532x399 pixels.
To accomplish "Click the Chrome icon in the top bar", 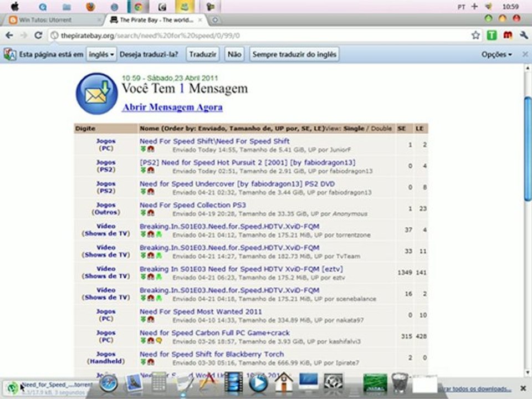I will click(x=138, y=7).
